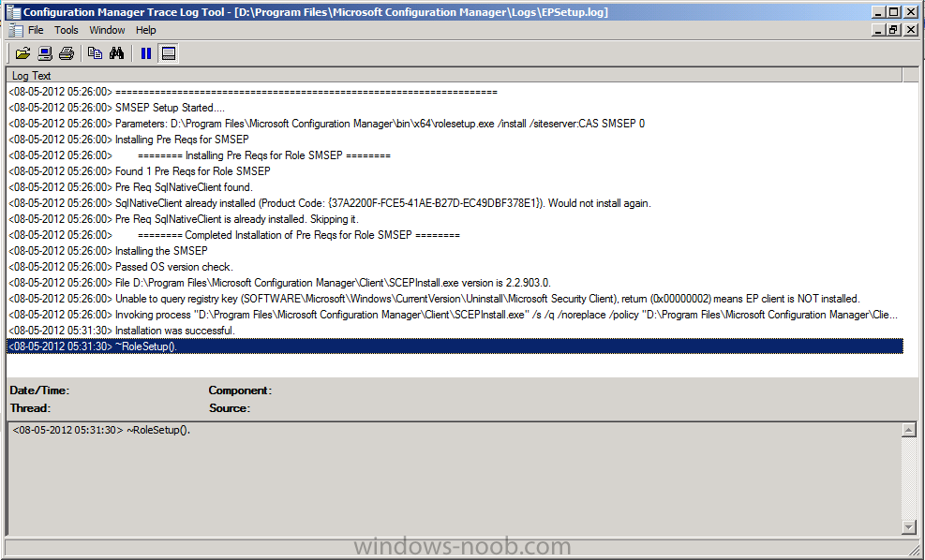Select 'Found 1 Pre Reqs for Role SMSEP' line
This screenshot has height=560, width=925.
point(455,171)
